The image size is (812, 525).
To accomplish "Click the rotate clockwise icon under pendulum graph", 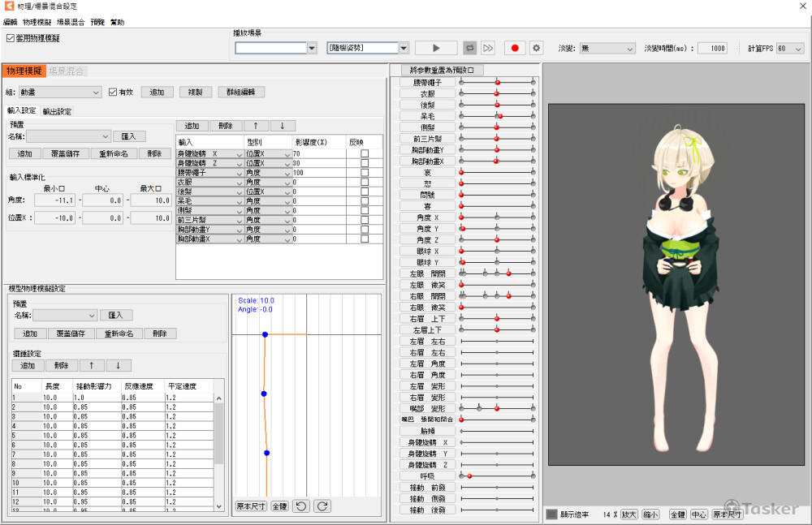I will [322, 506].
